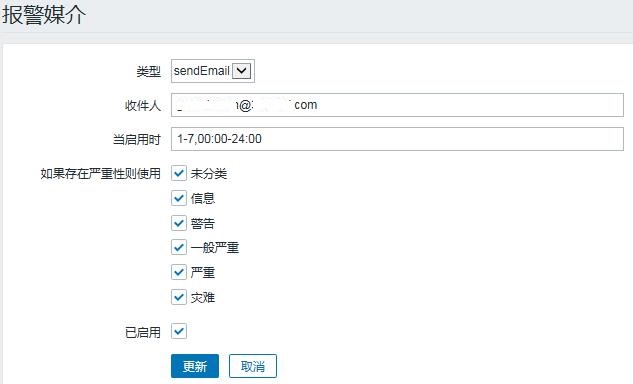Open the 类型 sendEmail dropdown
This screenshot has width=633, height=384.
coord(213,71)
